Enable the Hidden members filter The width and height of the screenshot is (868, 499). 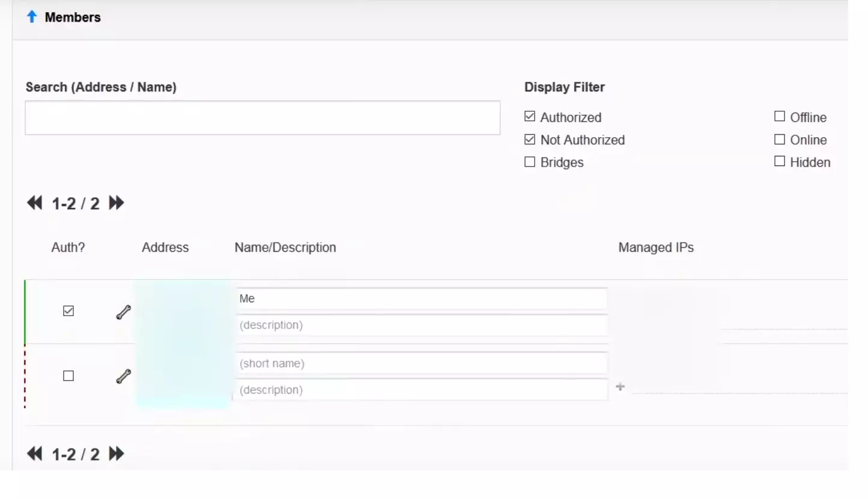pyautogui.click(x=780, y=161)
